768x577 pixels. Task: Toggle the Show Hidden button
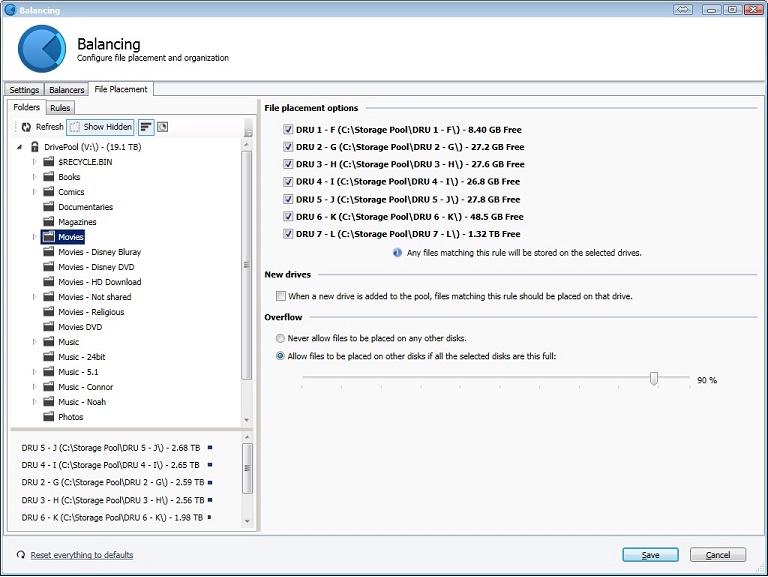point(101,127)
